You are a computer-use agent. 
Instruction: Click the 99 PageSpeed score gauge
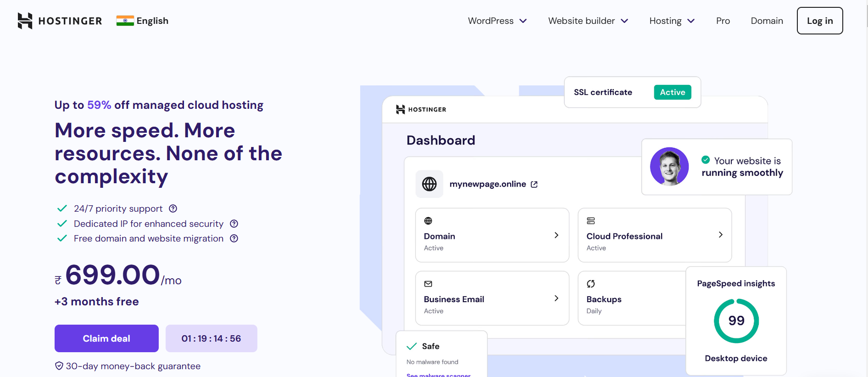(736, 321)
